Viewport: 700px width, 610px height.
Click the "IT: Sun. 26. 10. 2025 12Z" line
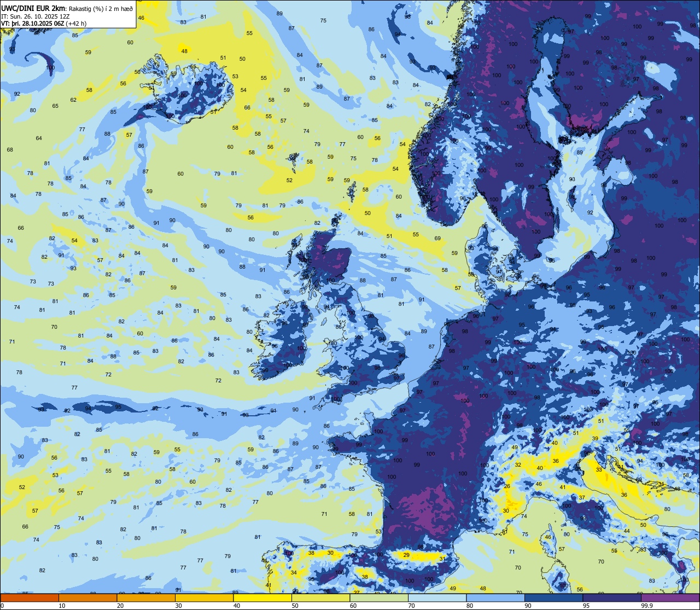pyautogui.click(x=36, y=16)
